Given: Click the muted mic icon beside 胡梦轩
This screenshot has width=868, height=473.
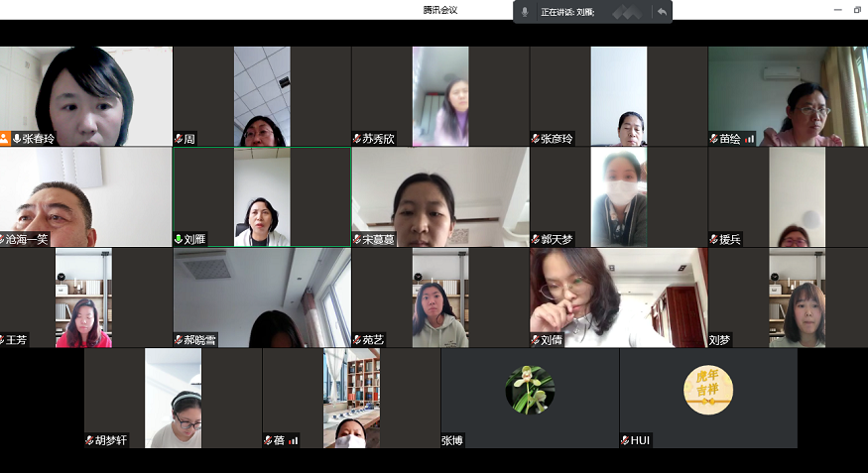Looking at the screenshot, I should [89, 440].
